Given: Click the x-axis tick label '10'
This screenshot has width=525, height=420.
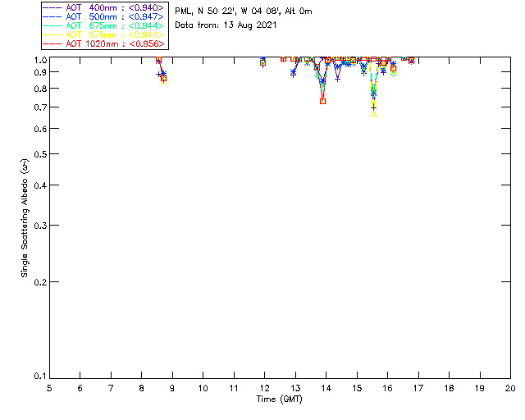Looking at the screenshot, I should pos(203,388).
